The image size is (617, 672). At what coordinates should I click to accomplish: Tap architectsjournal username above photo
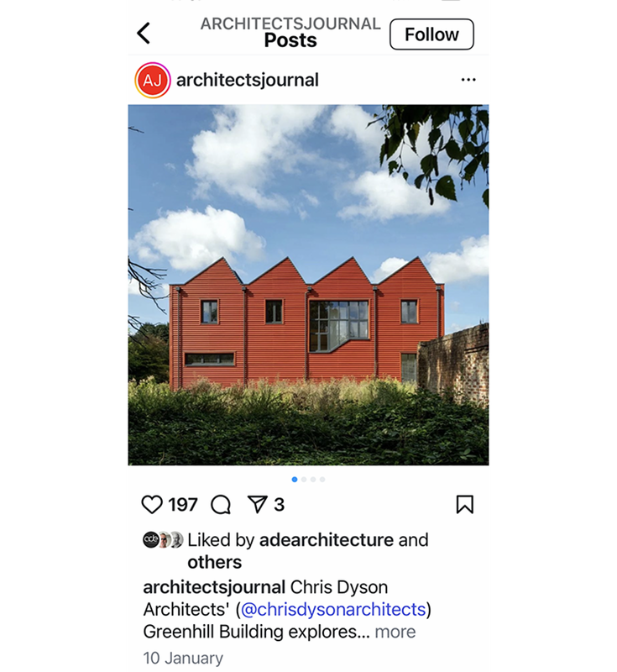point(248,80)
